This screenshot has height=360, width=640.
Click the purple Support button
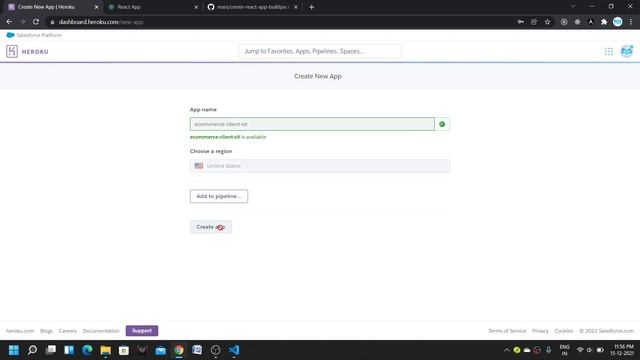point(142,331)
